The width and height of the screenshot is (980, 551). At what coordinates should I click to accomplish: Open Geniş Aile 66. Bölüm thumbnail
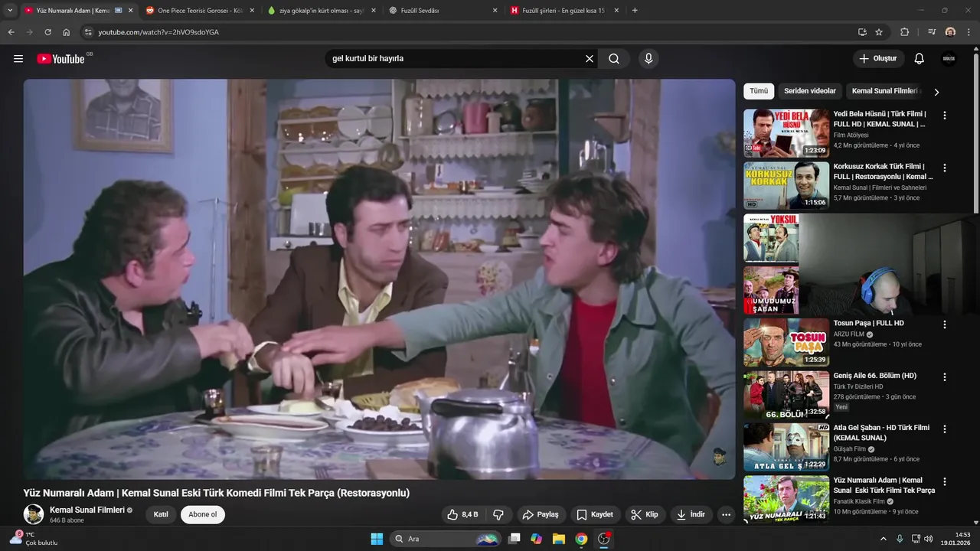pos(786,395)
